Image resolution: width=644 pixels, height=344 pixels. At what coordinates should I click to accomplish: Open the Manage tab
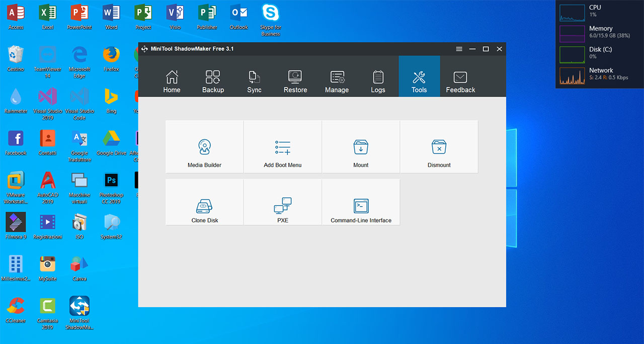pos(337,76)
